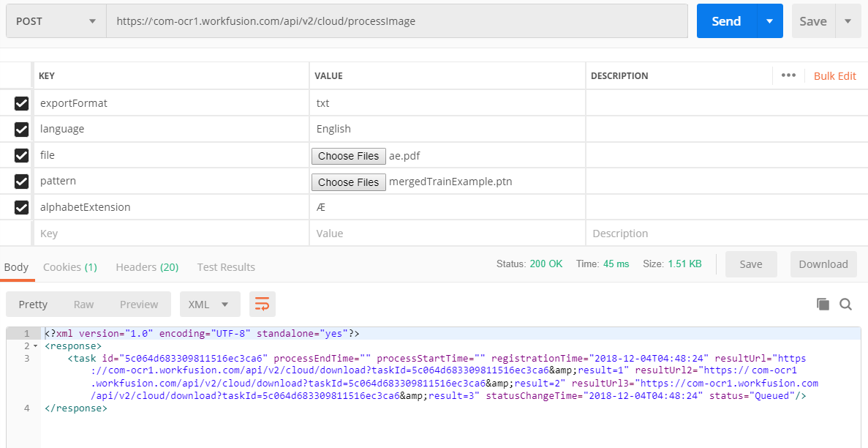Viewport: 868px width, 448px height.
Task: Uncheck the exportFormat parameter checkbox
Action: pos(22,103)
